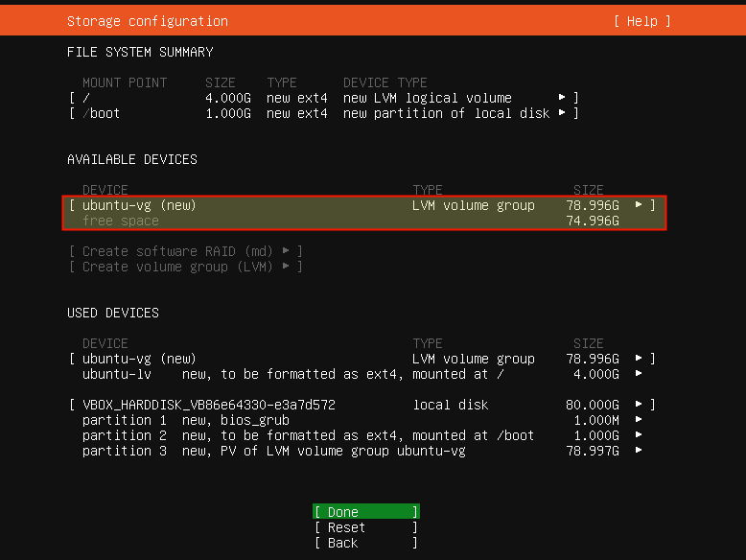The image size is (746, 560).
Task: Click arrow for VBOX_HARDDISK local disk
Action: click(x=639, y=405)
